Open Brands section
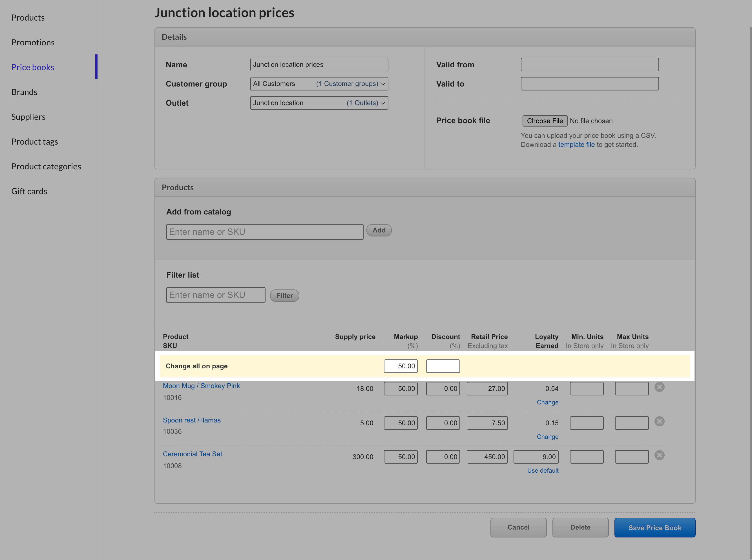 point(24,92)
